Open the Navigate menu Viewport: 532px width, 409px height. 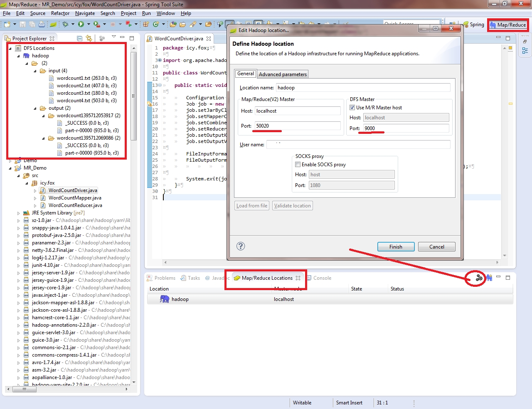click(x=85, y=13)
